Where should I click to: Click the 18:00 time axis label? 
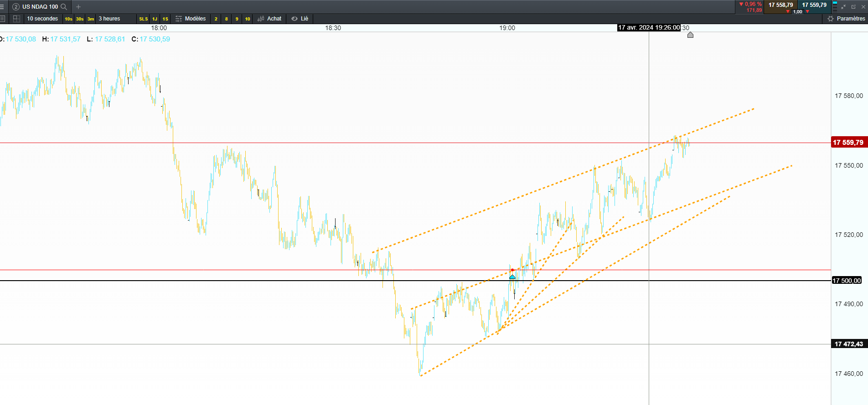[159, 28]
